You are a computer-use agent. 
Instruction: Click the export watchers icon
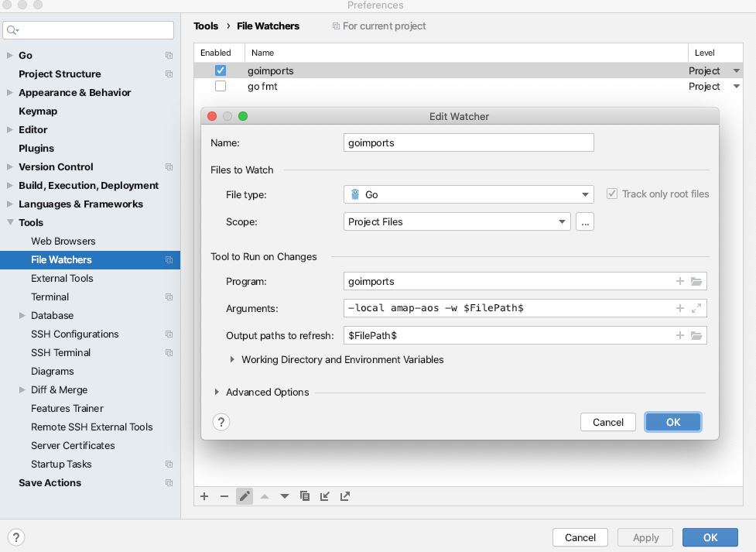point(345,496)
